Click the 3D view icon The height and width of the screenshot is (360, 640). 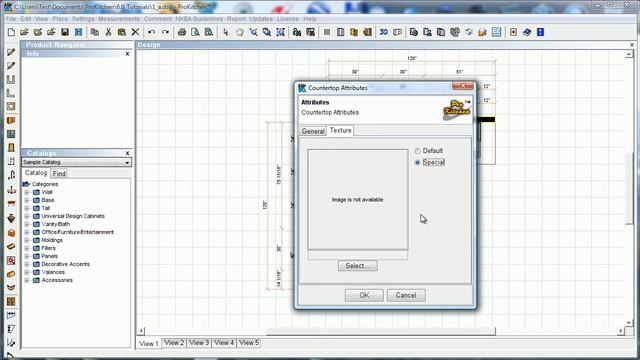click(x=384, y=32)
